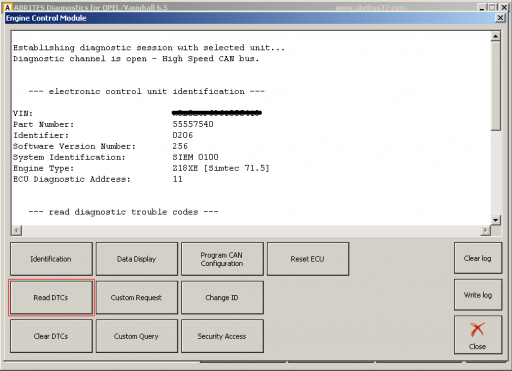This screenshot has height=371, width=512.
Task: Click the 'read diagnostic trouble codes' heading line
Action: coord(123,212)
